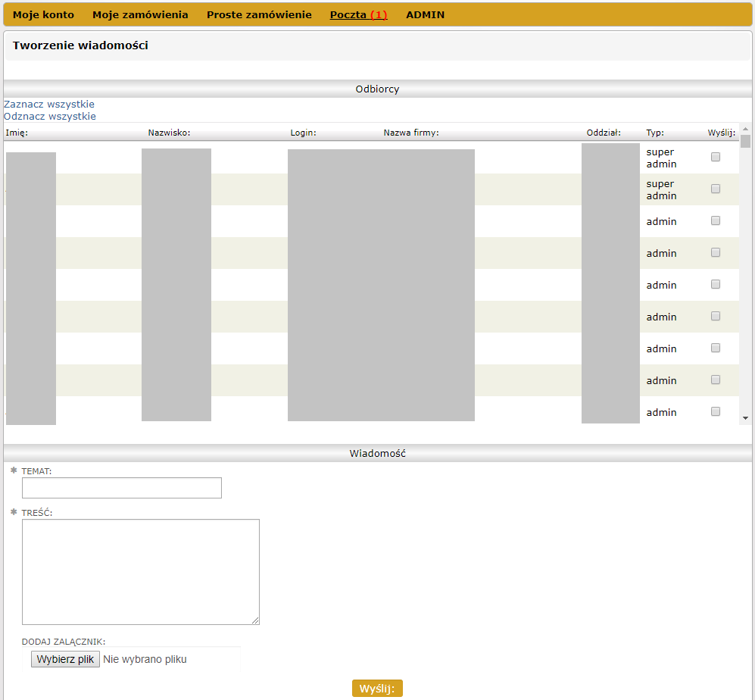This screenshot has width=755, height=700.
Task: Open the ADMIN menu item
Action: (425, 14)
